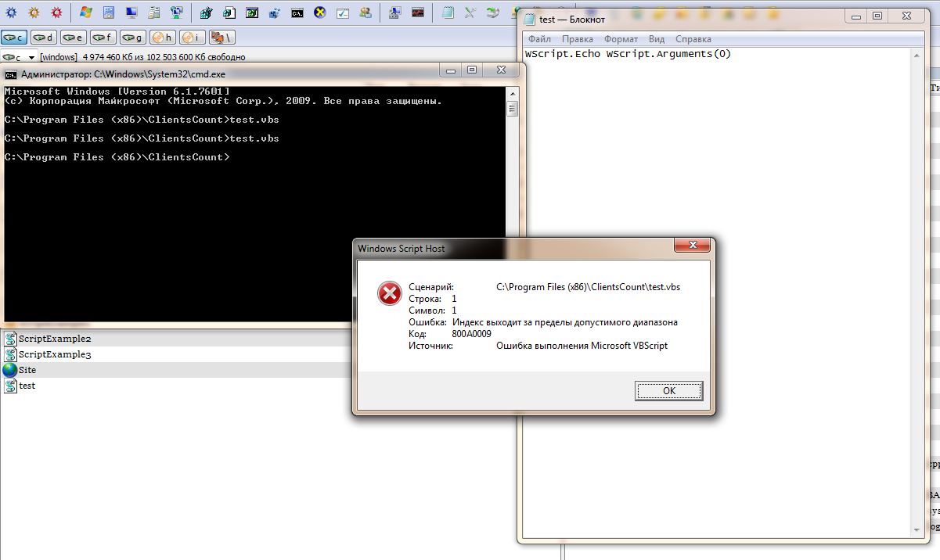Switch to drive g button

point(133,37)
